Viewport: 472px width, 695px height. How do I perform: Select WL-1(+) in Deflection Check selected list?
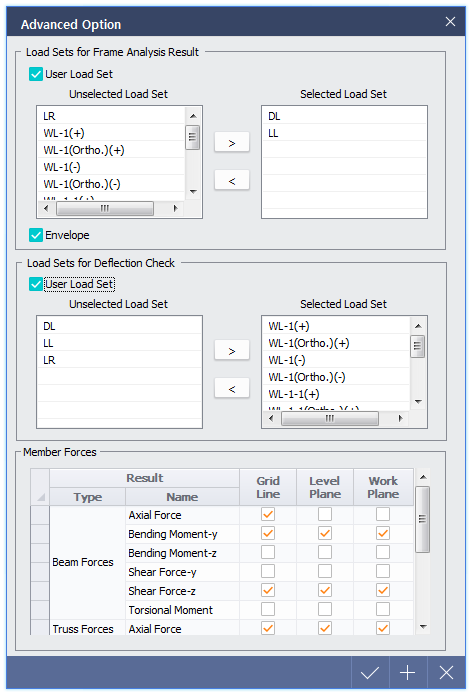point(336,326)
